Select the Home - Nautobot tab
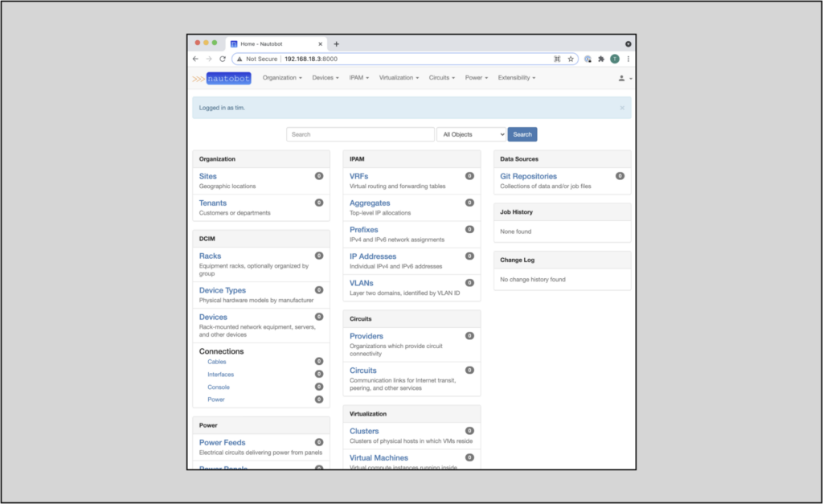 (x=276, y=44)
